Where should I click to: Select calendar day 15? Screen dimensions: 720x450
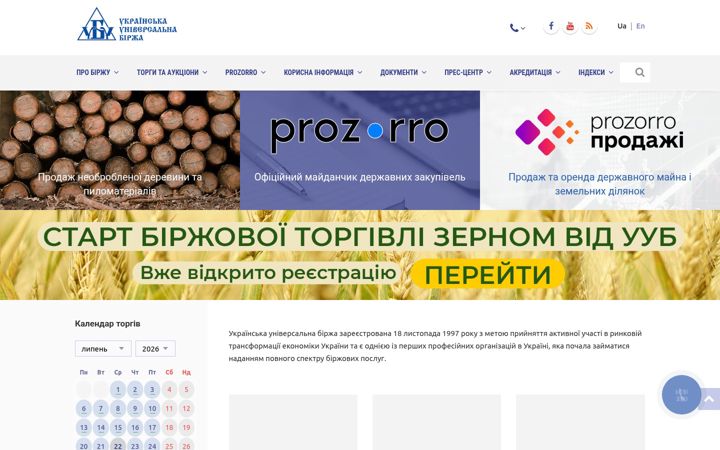click(118, 428)
